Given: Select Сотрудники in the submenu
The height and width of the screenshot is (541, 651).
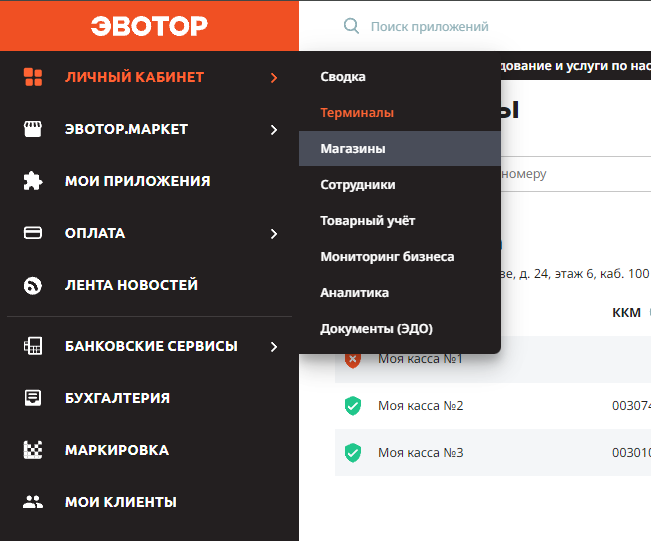Looking at the screenshot, I should 357,184.
